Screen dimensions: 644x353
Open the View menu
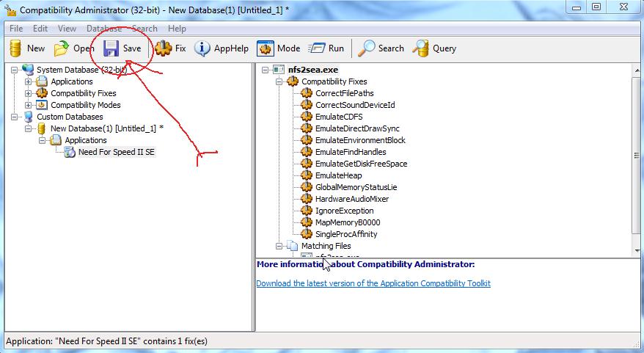[x=67, y=29]
